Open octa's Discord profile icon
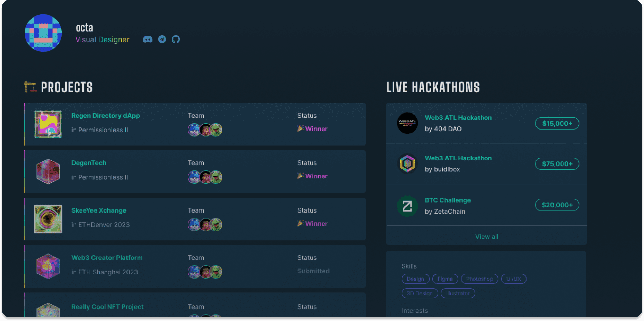Image resolution: width=644 pixels, height=321 pixels. tap(148, 39)
